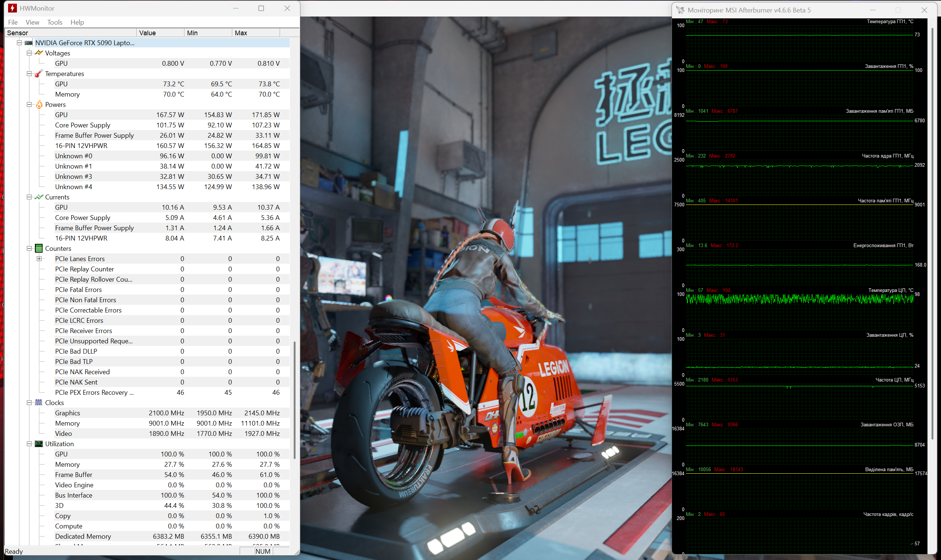Collapse the Counters section

[29, 248]
